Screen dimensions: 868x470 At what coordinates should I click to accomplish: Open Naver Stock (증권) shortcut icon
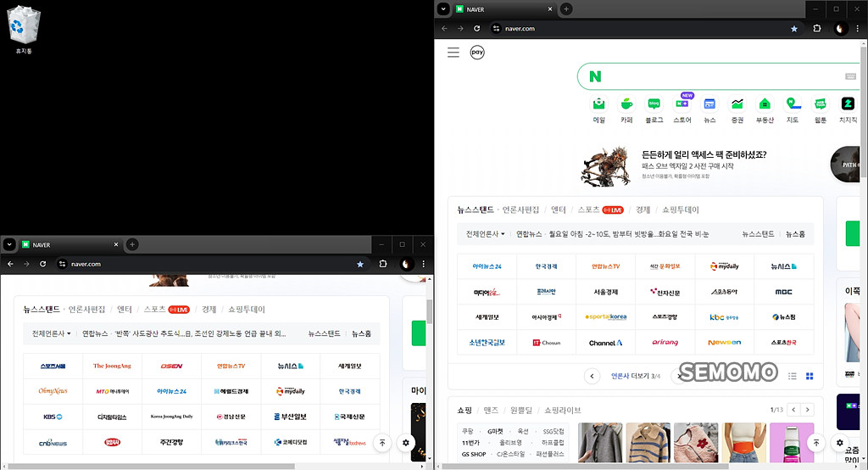click(x=737, y=109)
